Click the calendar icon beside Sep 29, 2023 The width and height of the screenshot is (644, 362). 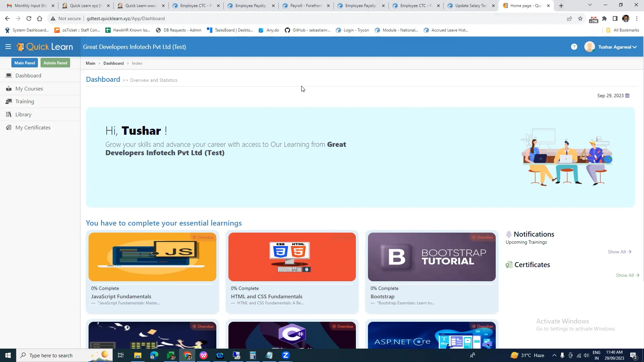coord(627,96)
